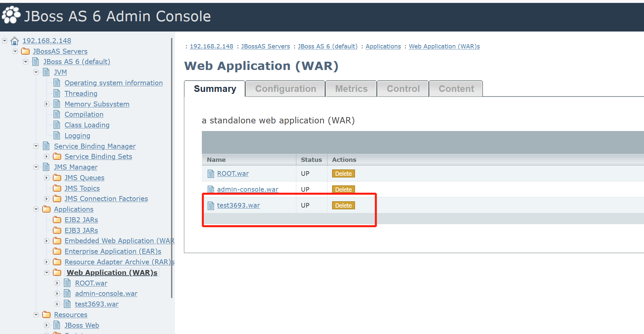Click the Status column header
The width and height of the screenshot is (644, 334).
coord(311,160)
